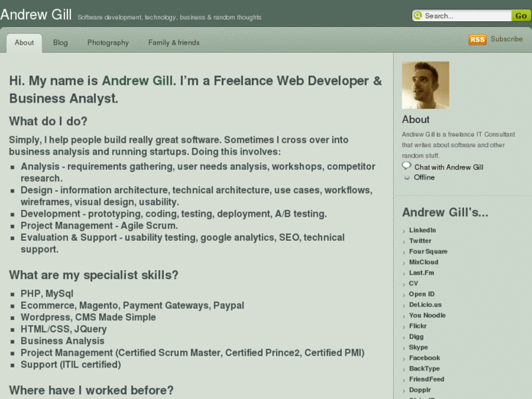Click 'Project Management - Agile Scrum.' item
Viewport: 532px width, 399px height.
click(99, 225)
